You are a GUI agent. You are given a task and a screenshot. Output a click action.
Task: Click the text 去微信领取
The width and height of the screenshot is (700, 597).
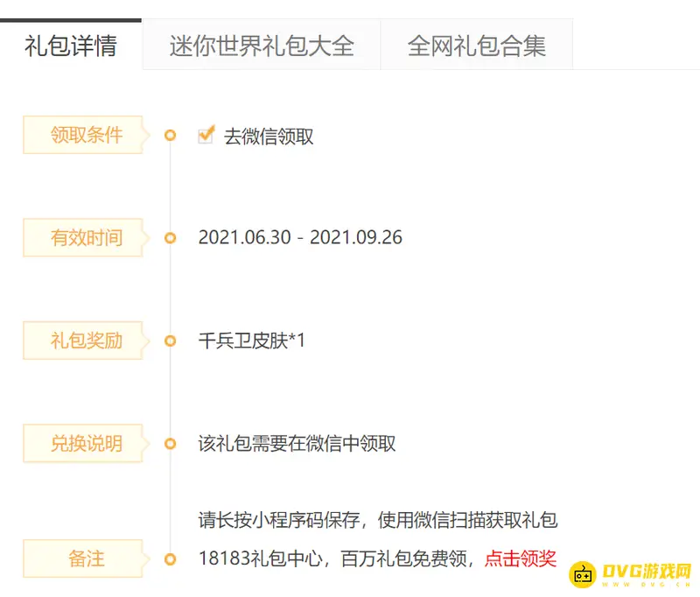pyautogui.click(x=269, y=137)
